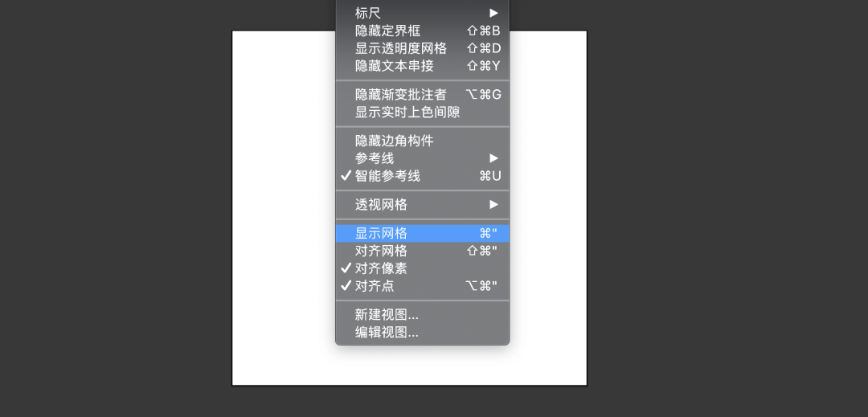Expand the 透视网格 submenu
The image size is (868, 417).
pos(423,205)
